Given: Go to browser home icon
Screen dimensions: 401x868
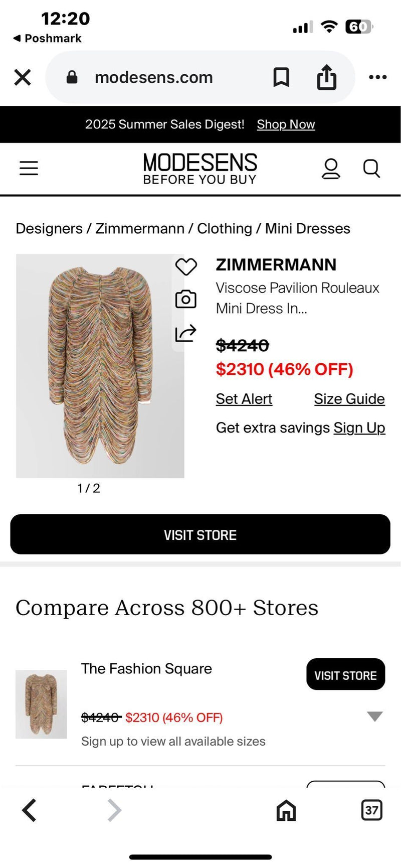Looking at the screenshot, I should coord(286,810).
